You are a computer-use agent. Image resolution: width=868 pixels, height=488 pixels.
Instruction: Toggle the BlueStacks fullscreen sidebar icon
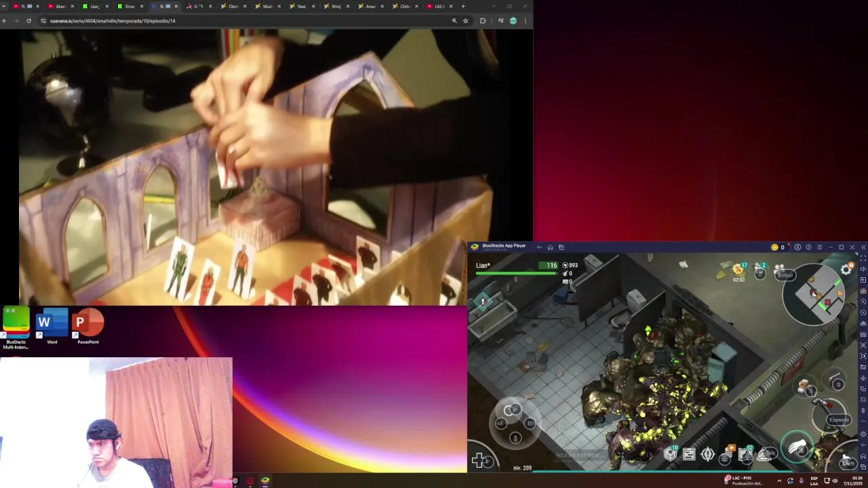(x=863, y=258)
